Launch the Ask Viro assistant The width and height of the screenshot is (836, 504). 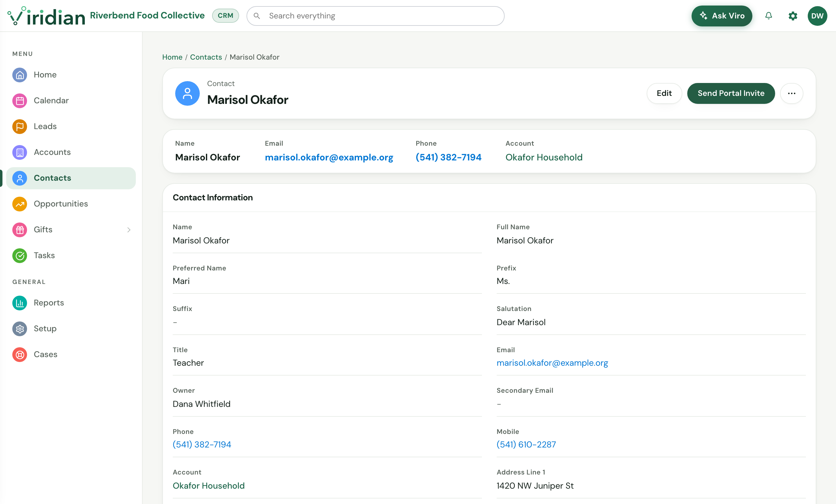tap(722, 16)
